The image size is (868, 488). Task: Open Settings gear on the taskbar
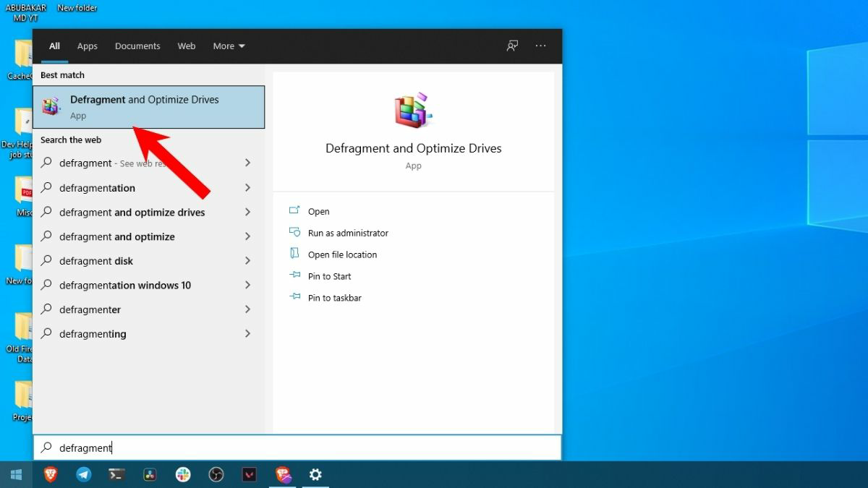(x=315, y=475)
